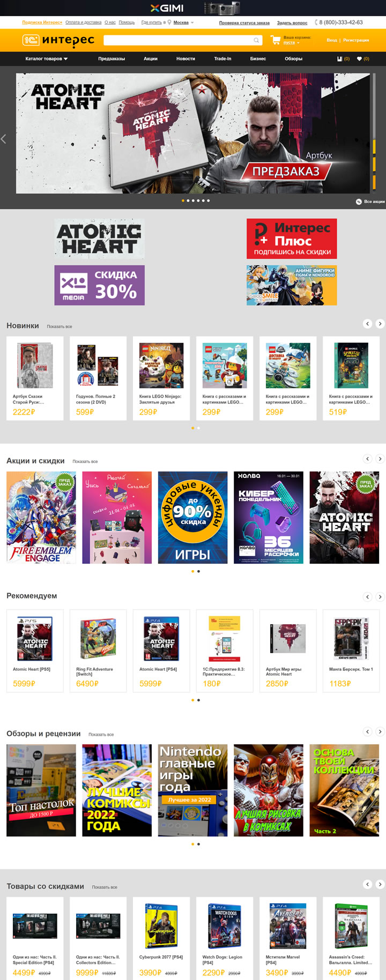Click Показать все next to Новинки
The height and width of the screenshot is (980, 386).
pos(59,326)
